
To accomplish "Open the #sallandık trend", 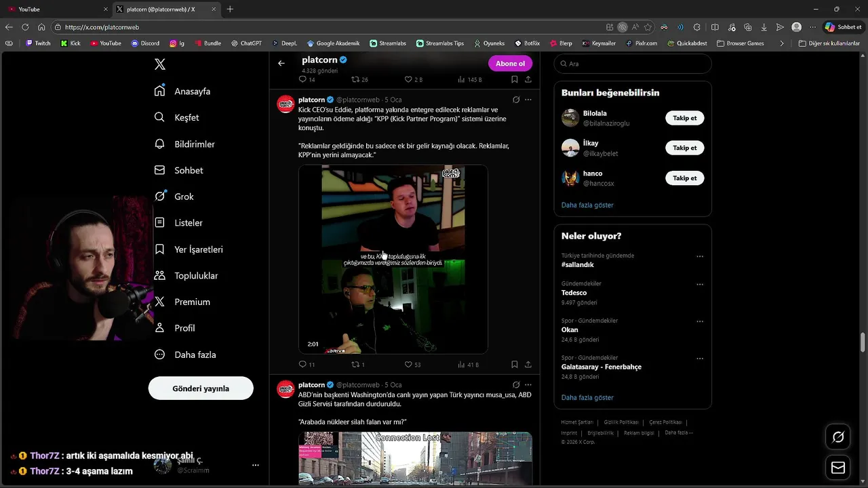I will point(578,265).
